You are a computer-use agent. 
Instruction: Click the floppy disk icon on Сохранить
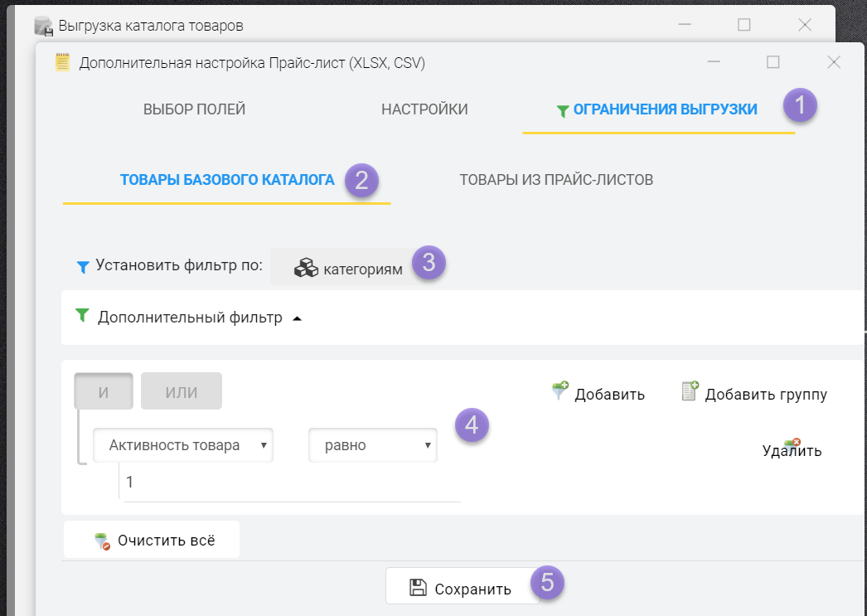(x=419, y=588)
